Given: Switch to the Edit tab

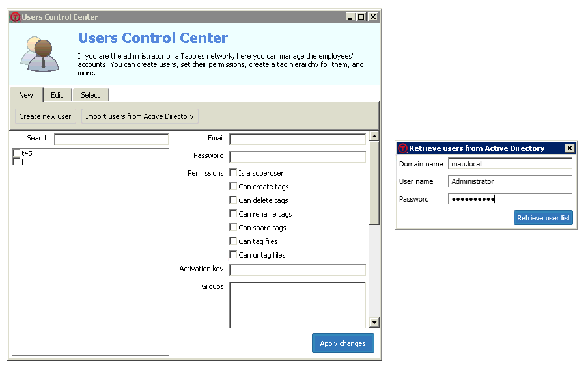Looking at the screenshot, I should pyautogui.click(x=57, y=95).
